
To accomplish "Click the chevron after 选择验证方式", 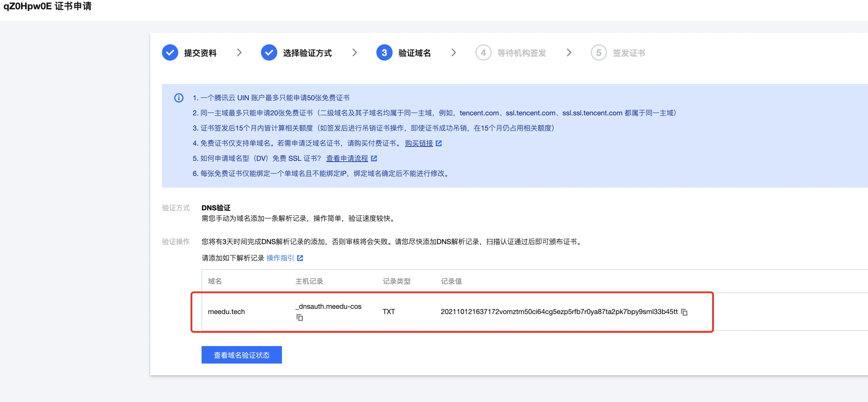I will (354, 52).
